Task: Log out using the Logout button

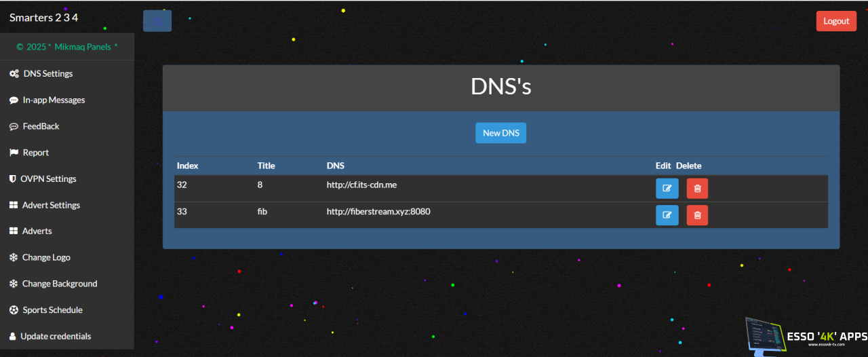Action: point(835,21)
